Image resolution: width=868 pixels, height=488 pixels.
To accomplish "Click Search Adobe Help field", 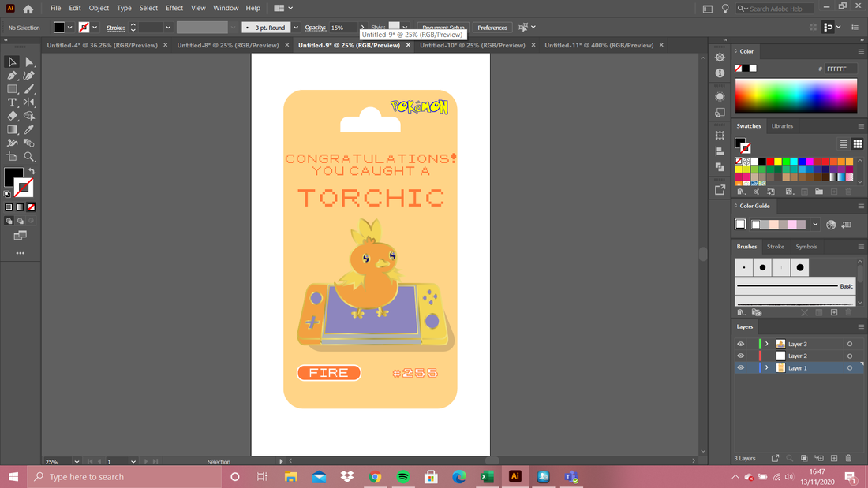I will tap(775, 9).
